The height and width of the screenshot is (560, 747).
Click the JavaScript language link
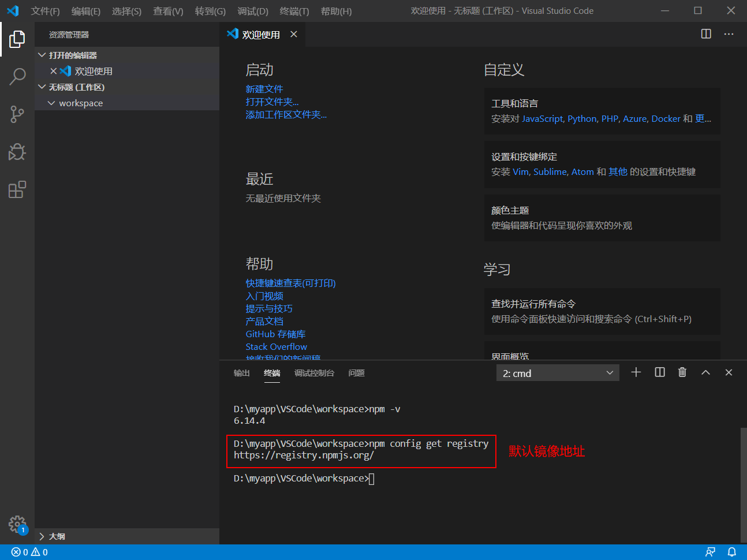point(543,118)
